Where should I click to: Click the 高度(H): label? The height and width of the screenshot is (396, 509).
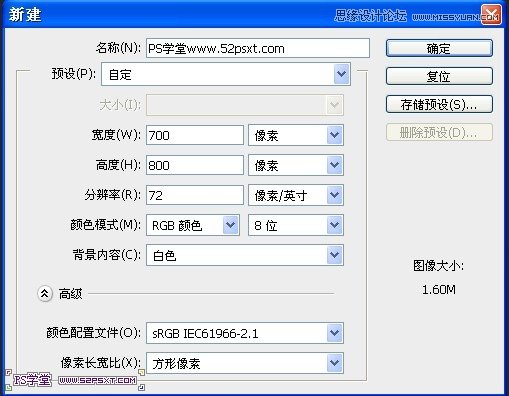pyautogui.click(x=118, y=165)
